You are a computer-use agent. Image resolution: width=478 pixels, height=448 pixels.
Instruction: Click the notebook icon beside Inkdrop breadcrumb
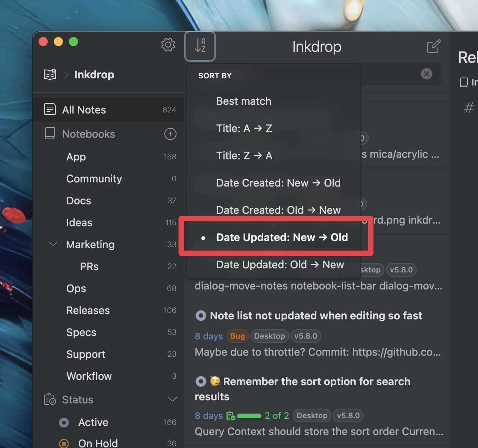pyautogui.click(x=50, y=75)
